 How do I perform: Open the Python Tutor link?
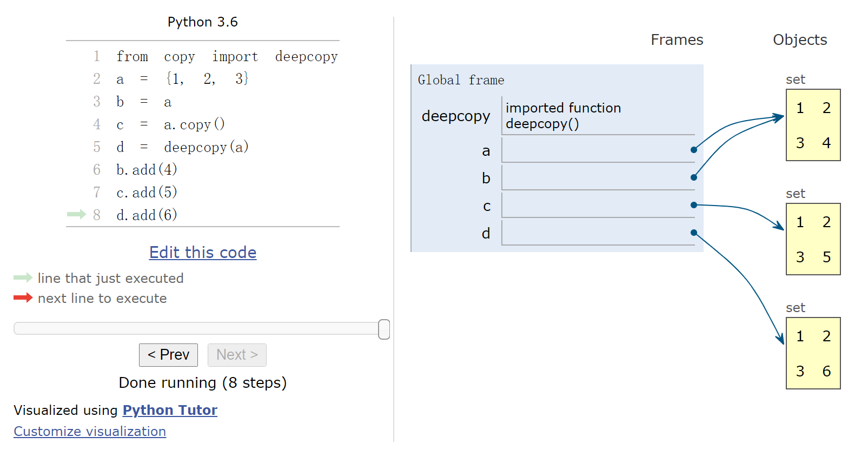(x=170, y=411)
